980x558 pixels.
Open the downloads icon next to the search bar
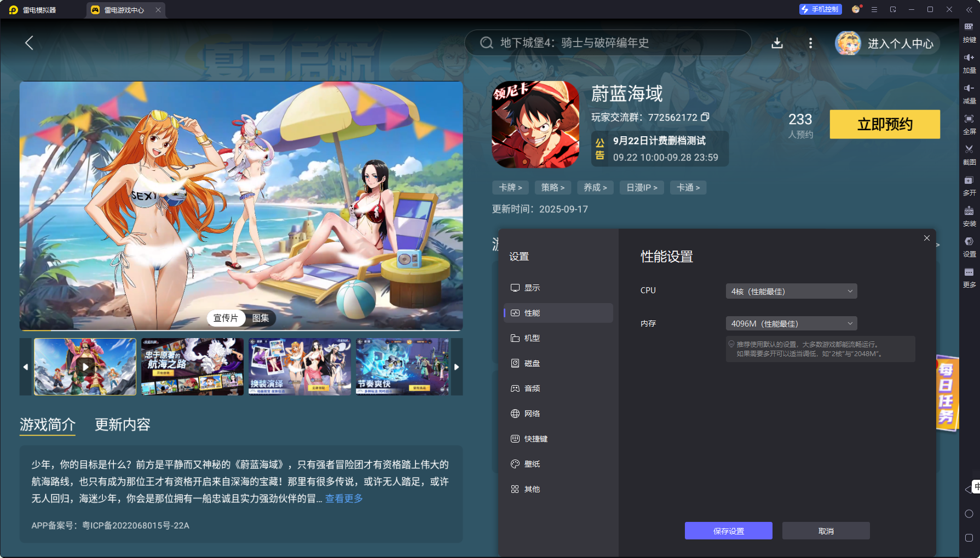pos(777,43)
